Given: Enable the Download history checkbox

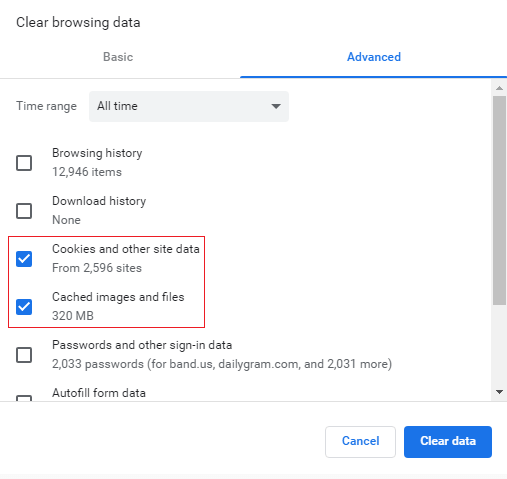Looking at the screenshot, I should [x=24, y=211].
